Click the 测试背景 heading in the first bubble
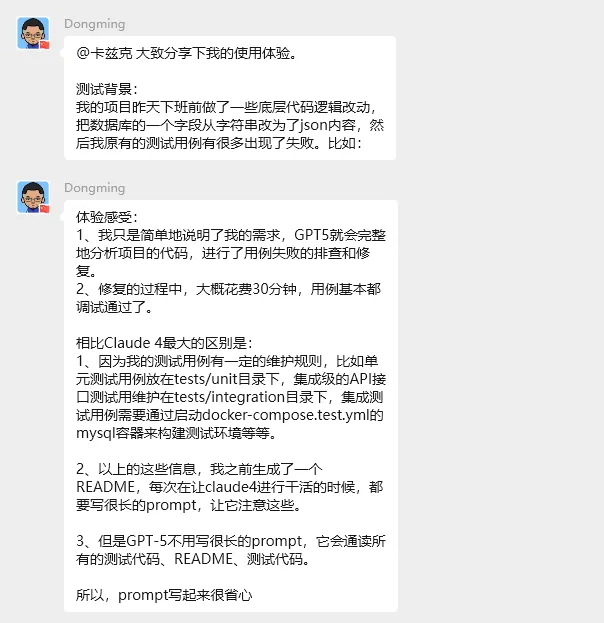The image size is (604, 623). (x=106, y=89)
